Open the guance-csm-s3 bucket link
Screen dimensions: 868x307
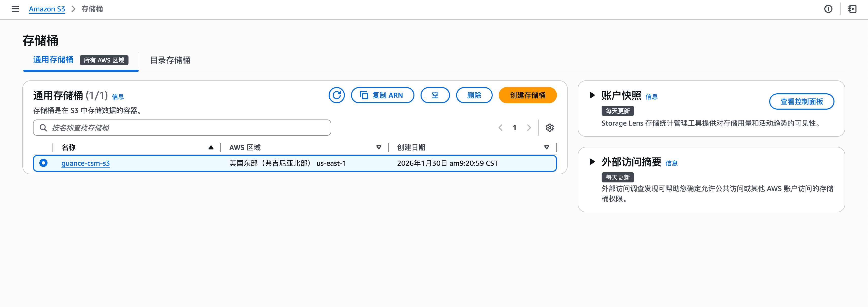tap(86, 163)
